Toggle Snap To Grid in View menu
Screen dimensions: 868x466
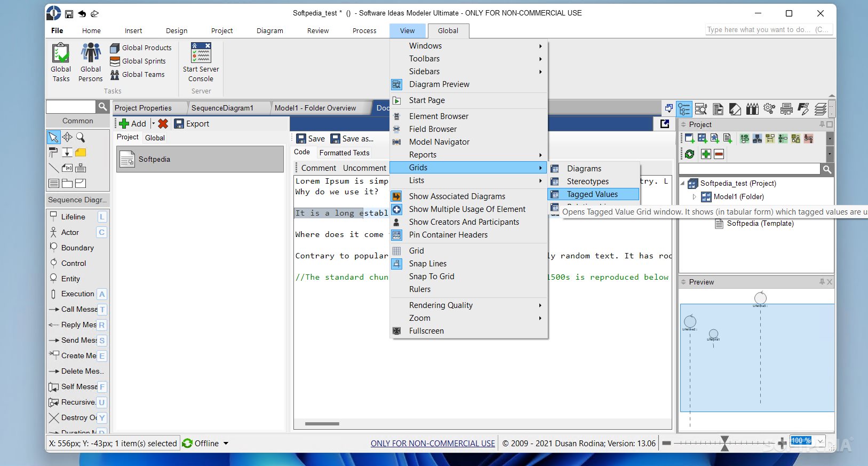pos(469,277)
